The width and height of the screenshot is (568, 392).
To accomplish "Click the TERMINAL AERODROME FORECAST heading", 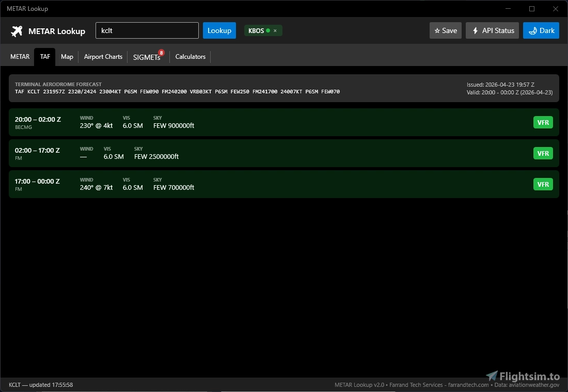I will click(58, 85).
